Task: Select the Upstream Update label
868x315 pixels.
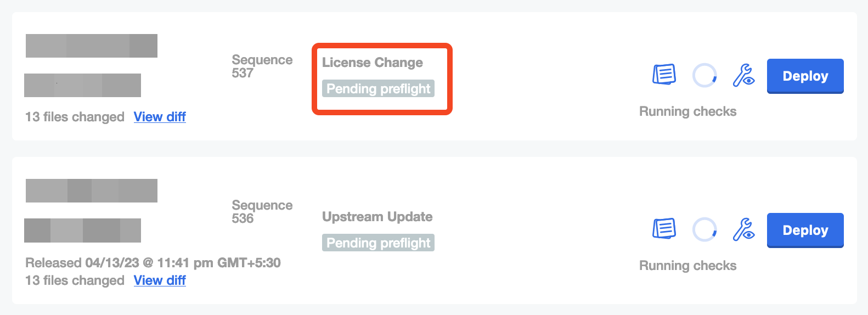Action: (377, 217)
